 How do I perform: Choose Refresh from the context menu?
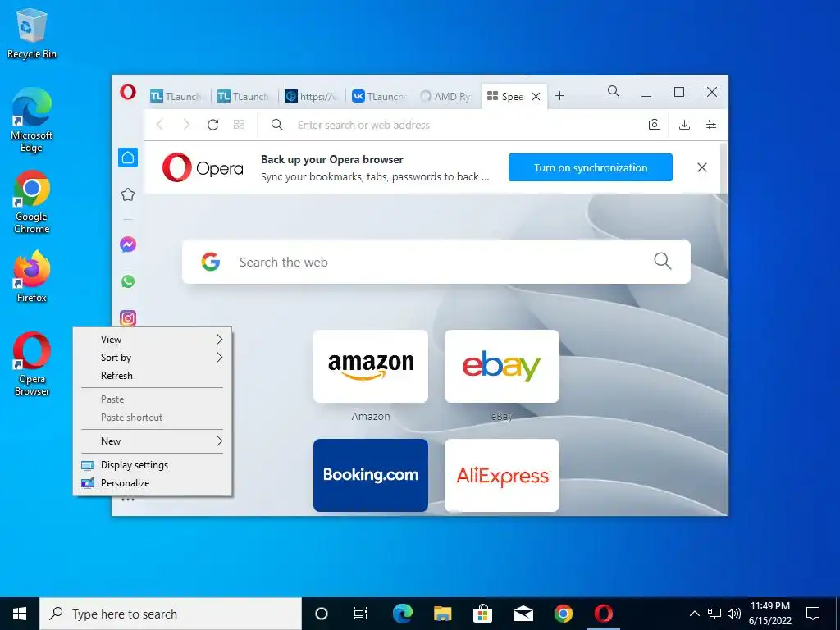click(x=152, y=376)
